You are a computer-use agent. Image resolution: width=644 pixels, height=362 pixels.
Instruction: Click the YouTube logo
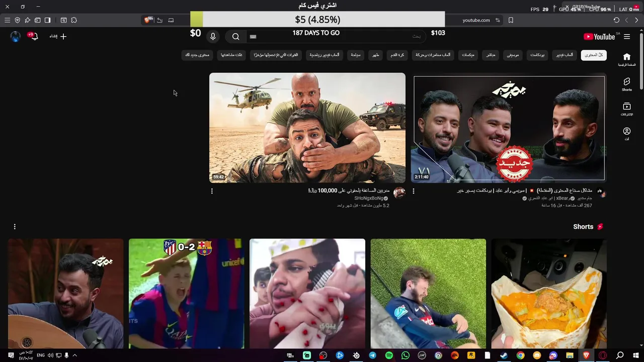pos(599,37)
